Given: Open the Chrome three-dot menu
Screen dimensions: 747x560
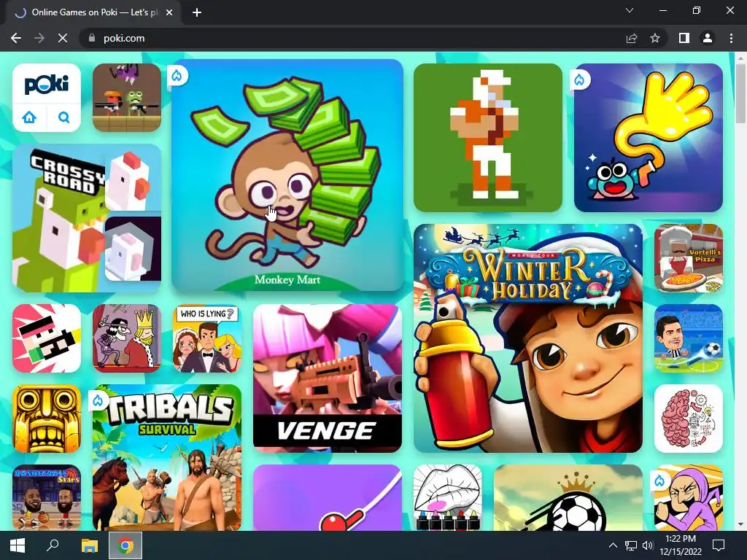Looking at the screenshot, I should point(731,38).
